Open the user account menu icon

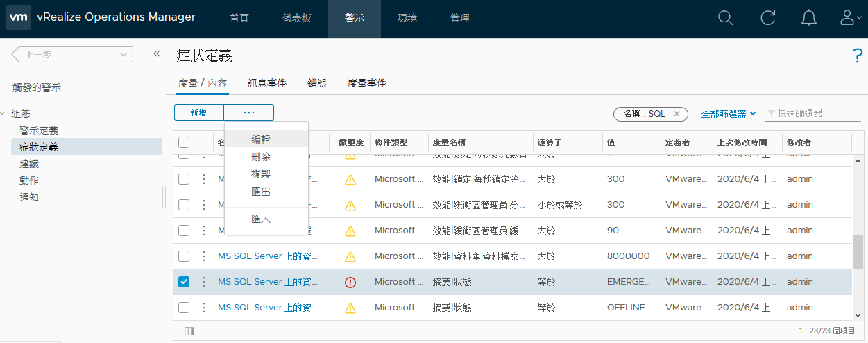tap(850, 19)
